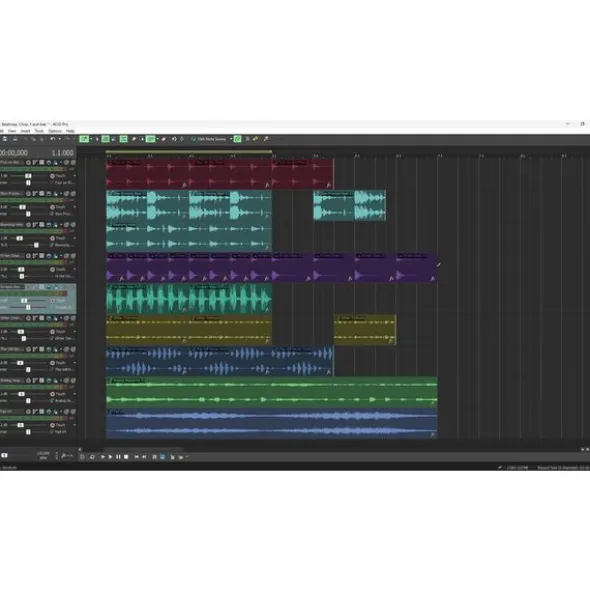
Task: Toggle the green snapping button before the eraser
Action: click(150, 139)
